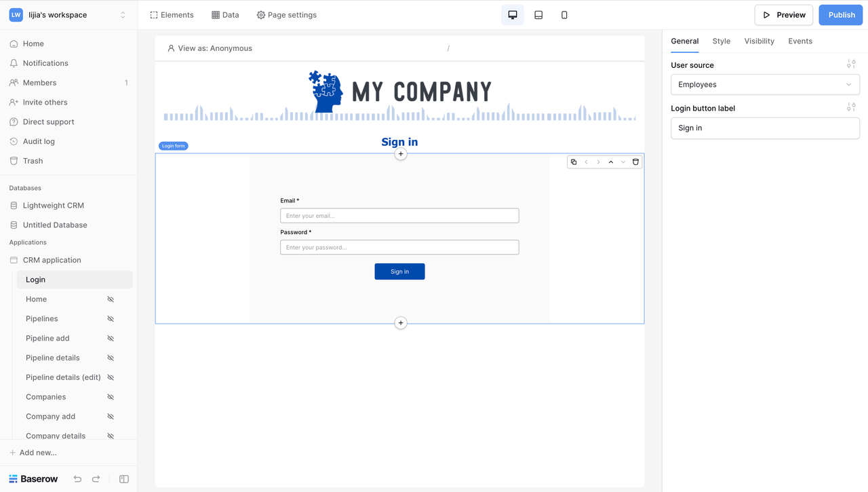Image resolution: width=868 pixels, height=492 pixels.
Task: Open data source settings beside User source
Action: [x=851, y=64]
